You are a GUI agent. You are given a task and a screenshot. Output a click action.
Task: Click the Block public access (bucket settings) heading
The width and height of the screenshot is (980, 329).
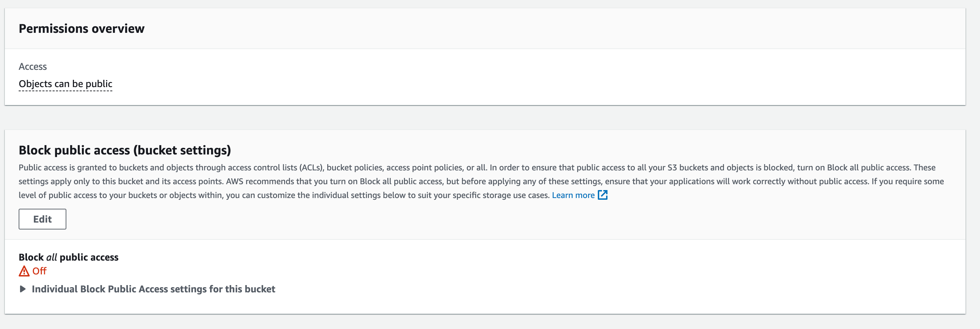(x=125, y=150)
